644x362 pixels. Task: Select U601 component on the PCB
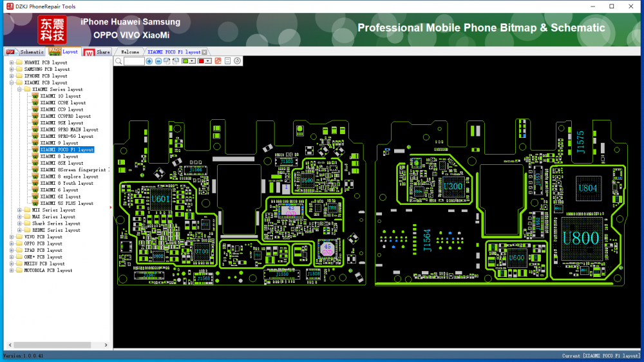[x=160, y=199]
